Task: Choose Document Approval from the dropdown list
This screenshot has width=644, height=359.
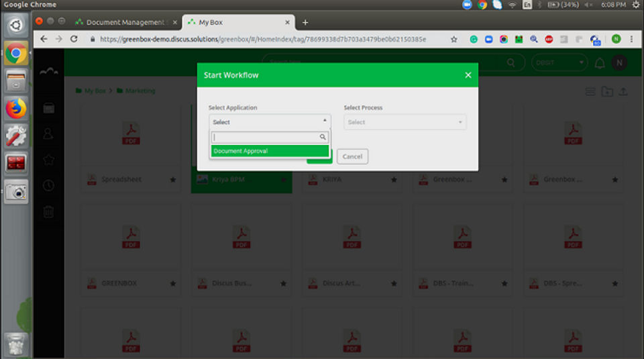Action: (270, 151)
